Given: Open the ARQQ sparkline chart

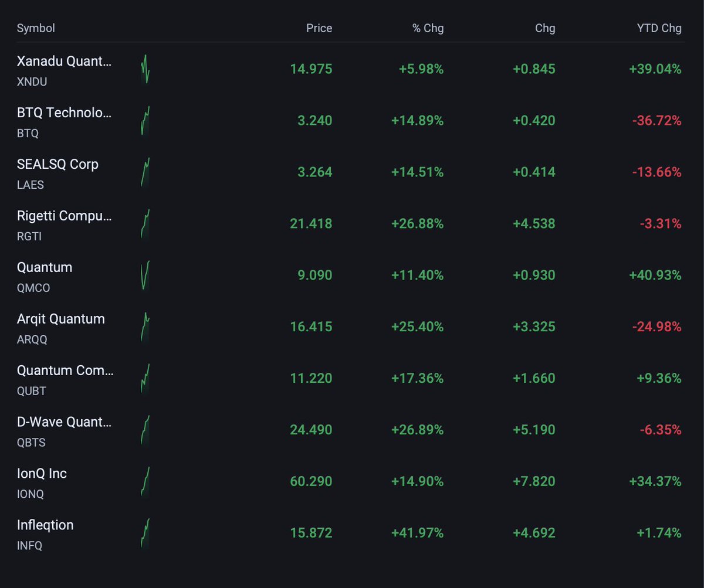Looking at the screenshot, I should (145, 327).
